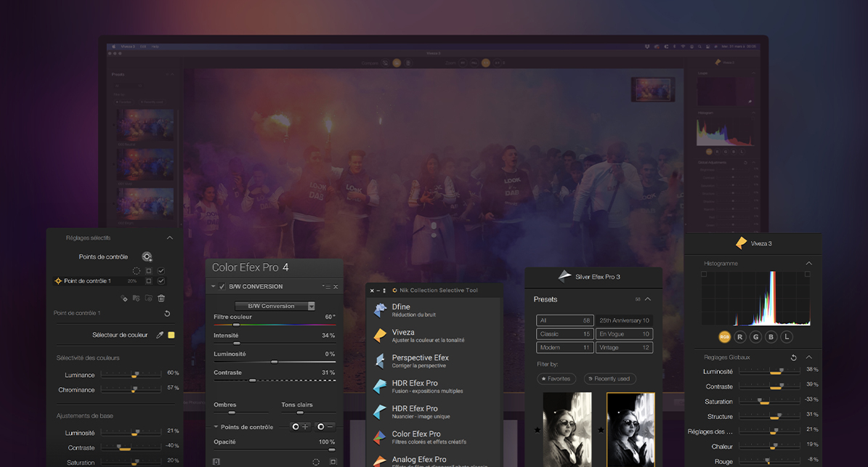Select the R channel histogram button
This screenshot has width=868, height=467.
pyautogui.click(x=739, y=337)
